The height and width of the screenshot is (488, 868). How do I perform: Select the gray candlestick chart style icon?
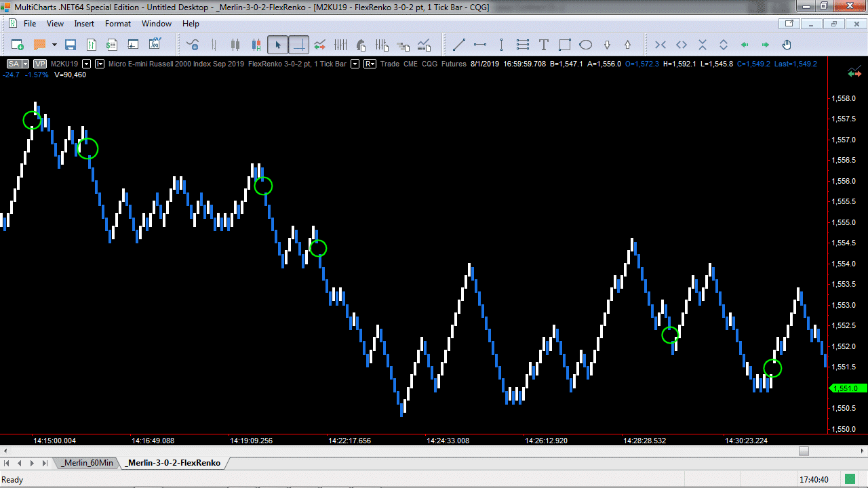click(235, 45)
